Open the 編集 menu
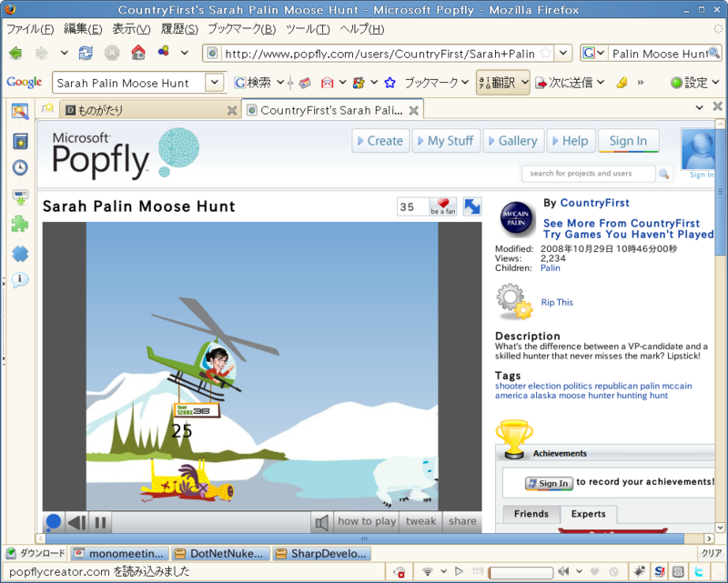This screenshot has width=728, height=583. pyautogui.click(x=83, y=29)
